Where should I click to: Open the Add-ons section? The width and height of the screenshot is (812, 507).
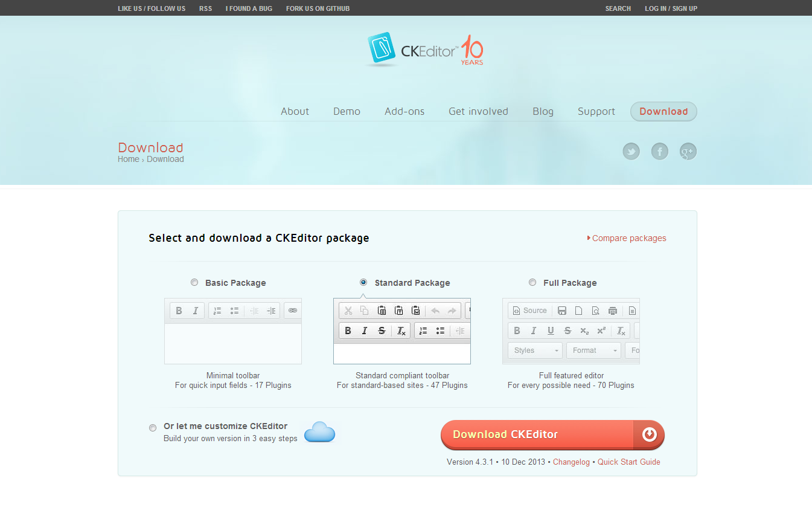[x=404, y=111]
